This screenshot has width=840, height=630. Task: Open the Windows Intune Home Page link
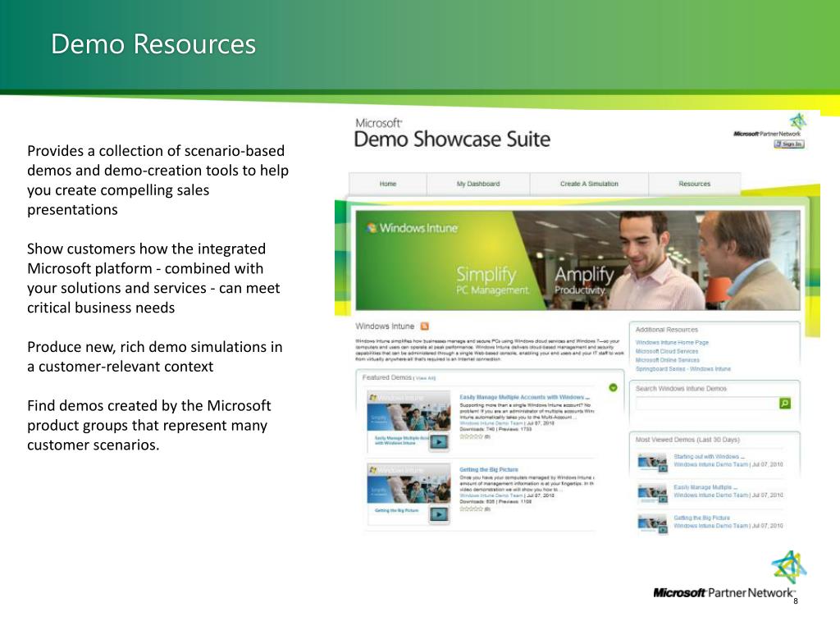[672, 342]
